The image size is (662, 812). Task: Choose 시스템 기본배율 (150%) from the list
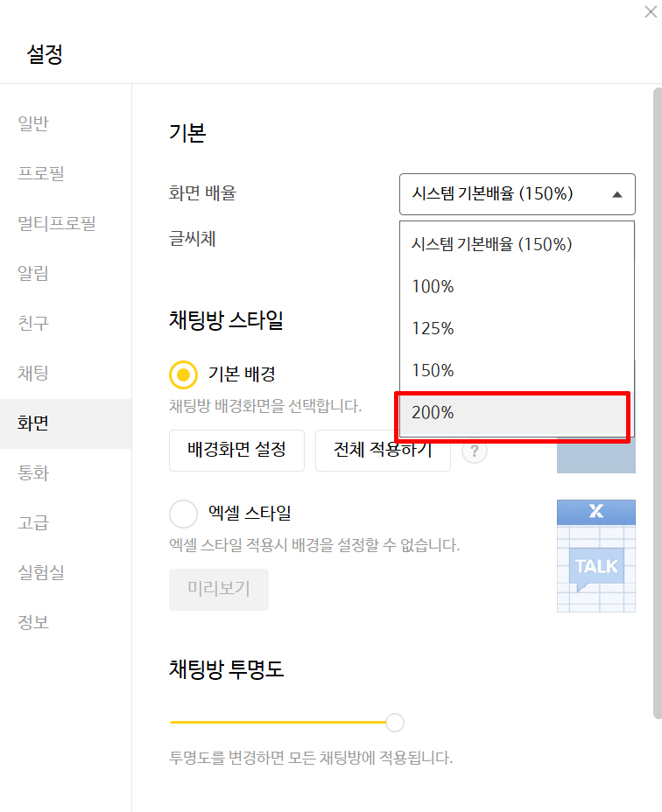tap(517, 244)
